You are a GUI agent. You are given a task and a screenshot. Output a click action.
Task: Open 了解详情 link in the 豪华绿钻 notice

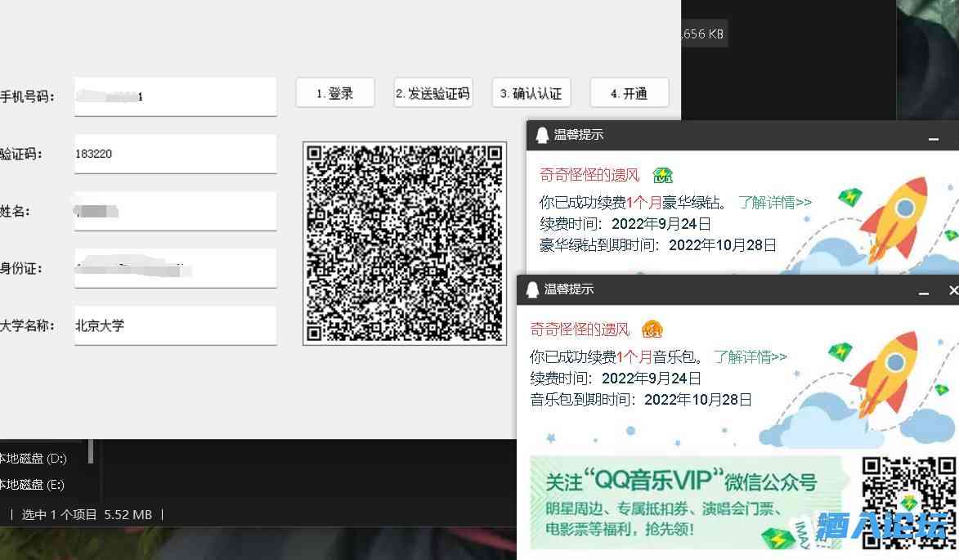point(774,202)
